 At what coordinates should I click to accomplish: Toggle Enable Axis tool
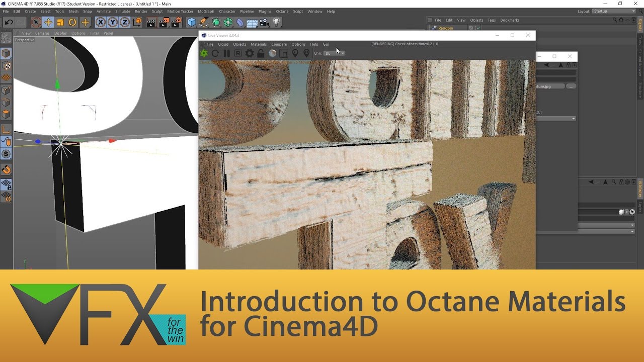pyautogui.click(x=6, y=130)
